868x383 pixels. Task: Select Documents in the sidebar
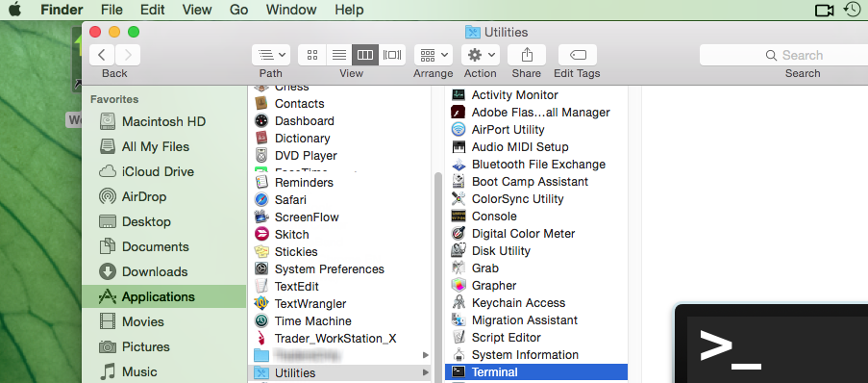[x=163, y=246]
